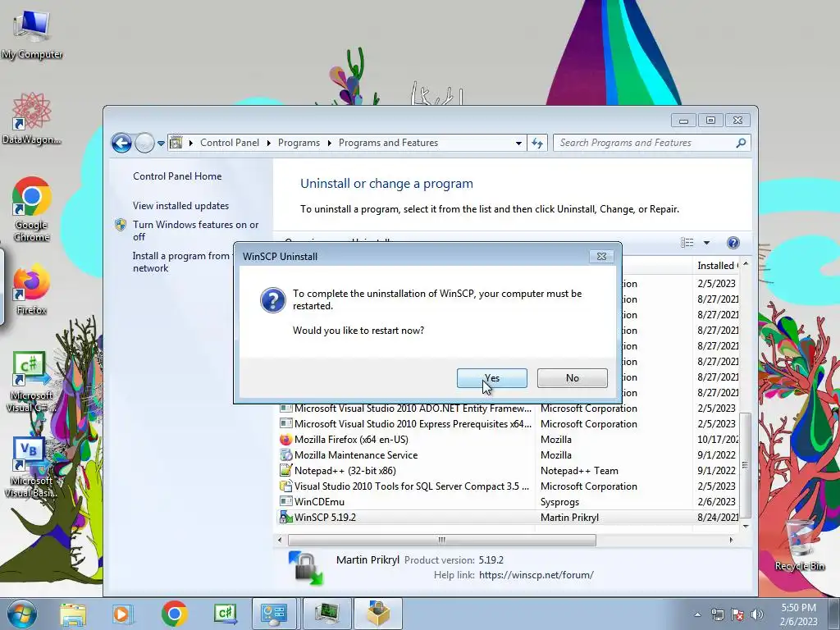
Task: Open Chrome from the taskbar
Action: tap(174, 614)
